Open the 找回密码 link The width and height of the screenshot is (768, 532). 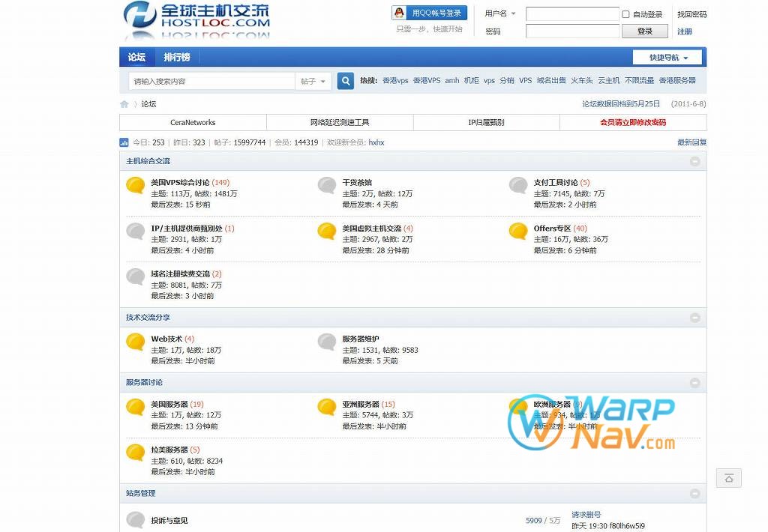click(x=691, y=14)
